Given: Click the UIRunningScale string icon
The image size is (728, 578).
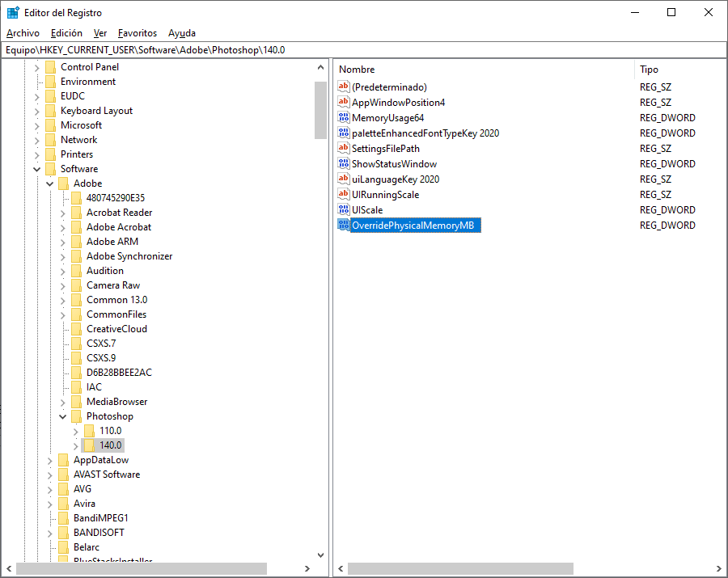Looking at the screenshot, I should pos(344,194).
